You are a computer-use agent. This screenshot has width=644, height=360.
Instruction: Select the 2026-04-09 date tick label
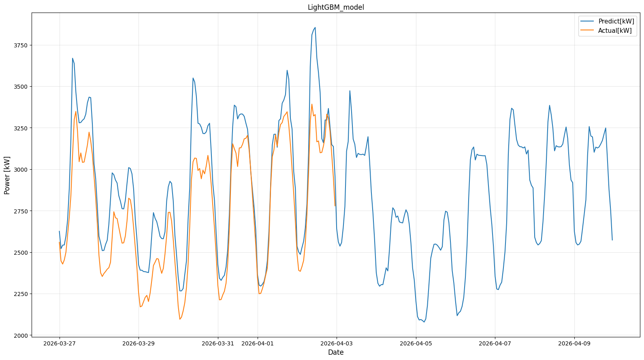tap(574, 343)
